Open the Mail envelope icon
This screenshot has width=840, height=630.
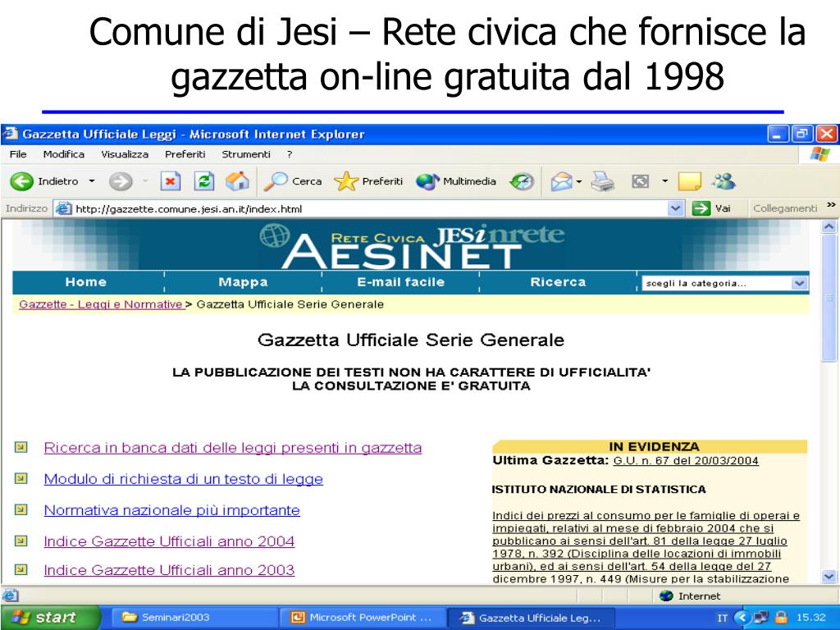point(561,181)
